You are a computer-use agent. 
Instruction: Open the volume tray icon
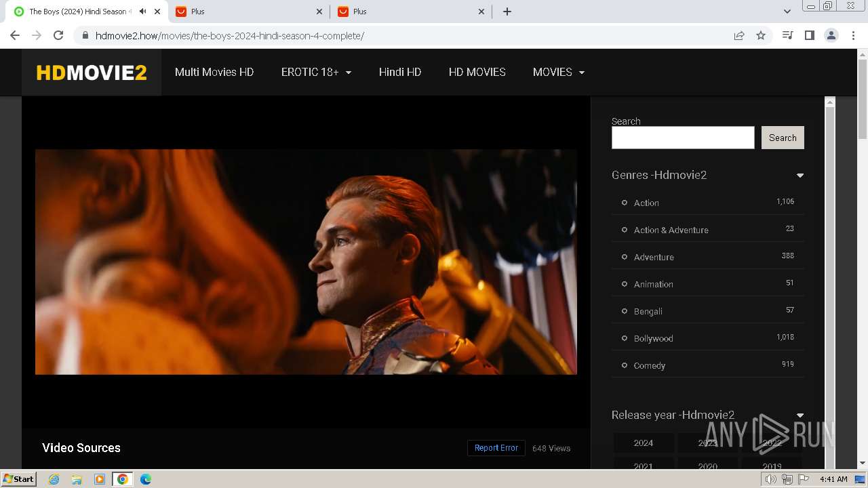tap(770, 479)
